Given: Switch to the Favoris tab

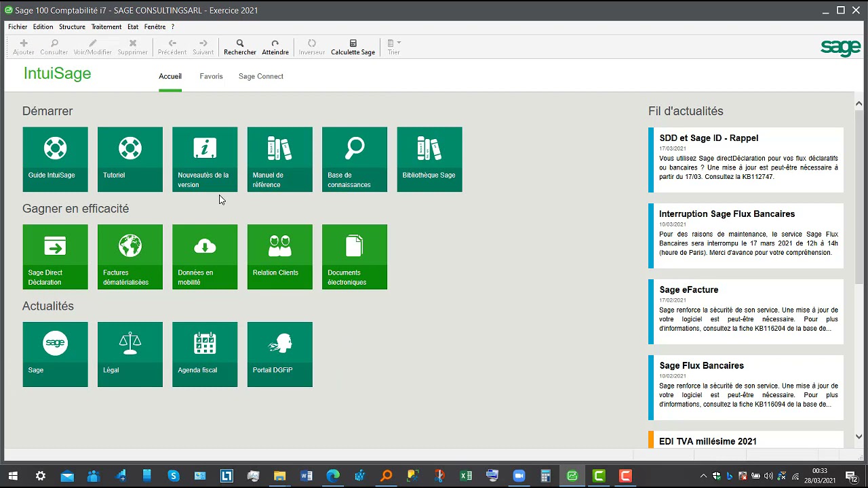Looking at the screenshot, I should (211, 77).
